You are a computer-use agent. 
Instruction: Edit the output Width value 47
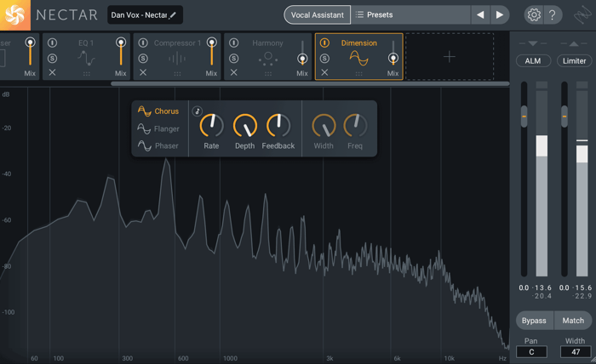pos(576,352)
